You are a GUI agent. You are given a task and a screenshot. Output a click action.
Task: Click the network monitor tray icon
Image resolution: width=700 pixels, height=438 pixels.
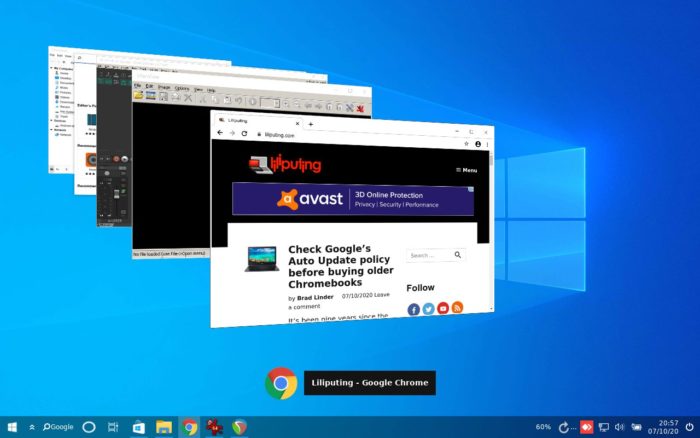pos(604,427)
